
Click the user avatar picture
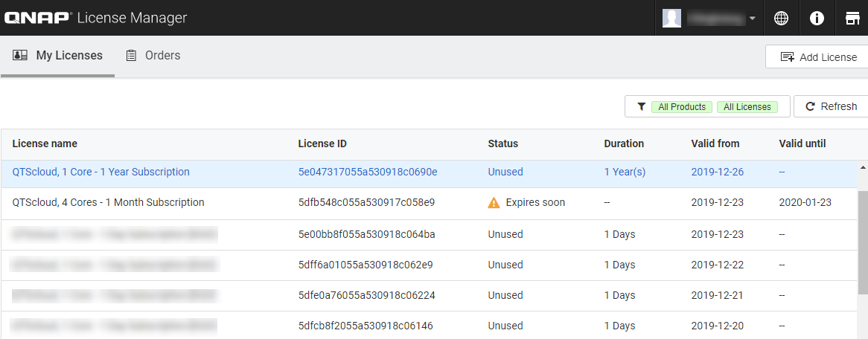(x=671, y=19)
